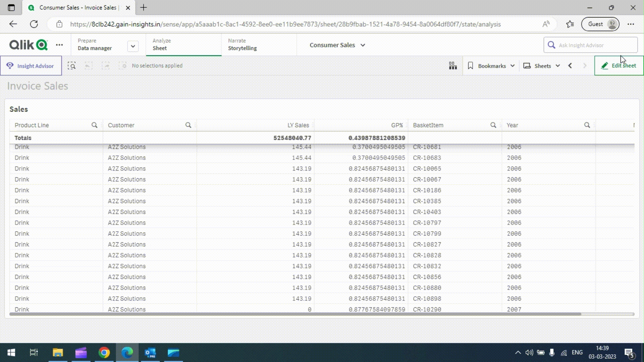
Task: Click Totals LY Sales value 52548040.77
Action: click(x=292, y=138)
